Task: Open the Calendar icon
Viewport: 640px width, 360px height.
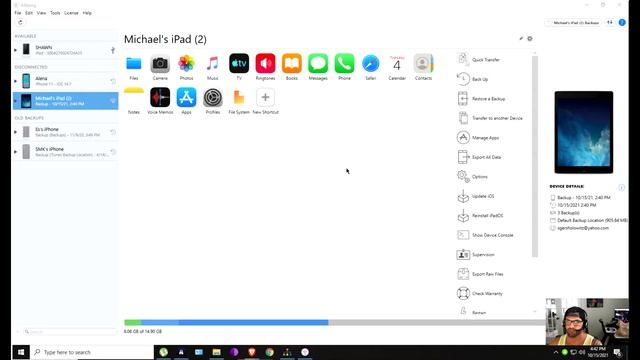Action: tap(397, 64)
